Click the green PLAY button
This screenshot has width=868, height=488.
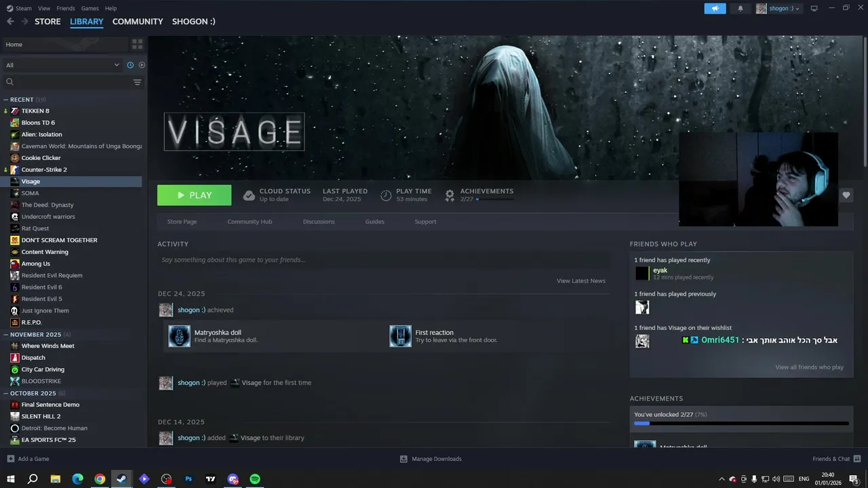pos(195,195)
